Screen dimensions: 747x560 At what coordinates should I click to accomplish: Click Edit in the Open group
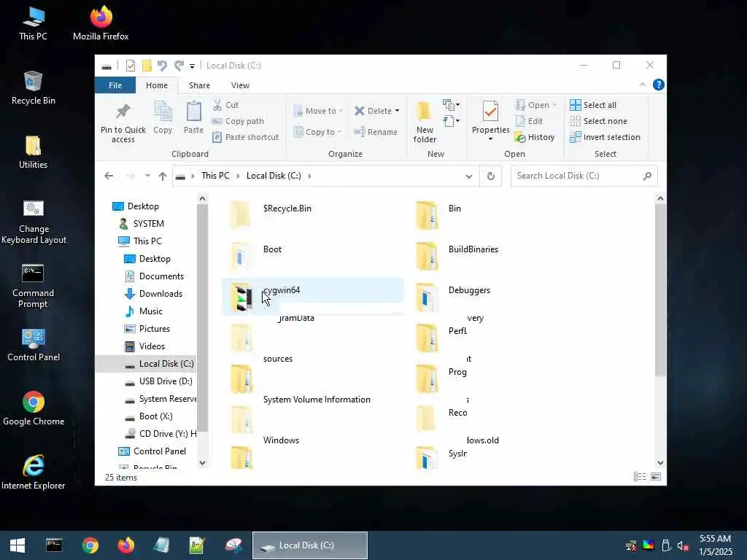530,121
